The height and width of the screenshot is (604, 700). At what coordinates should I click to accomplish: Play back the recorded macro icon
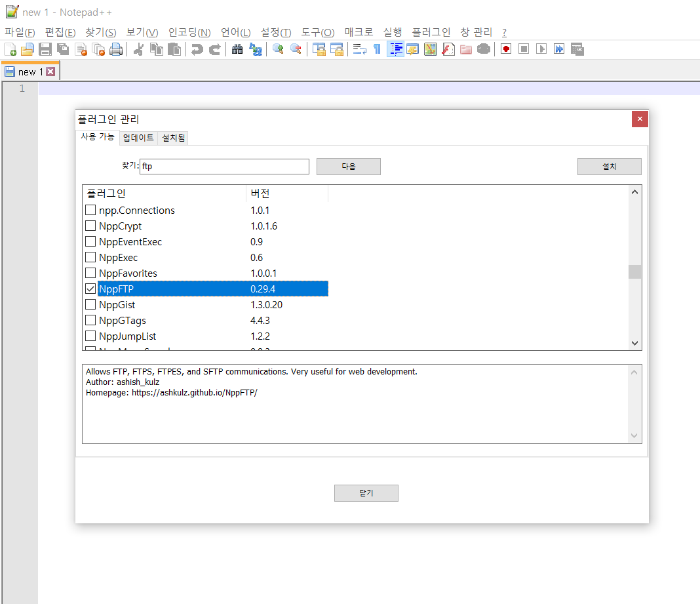[541, 49]
